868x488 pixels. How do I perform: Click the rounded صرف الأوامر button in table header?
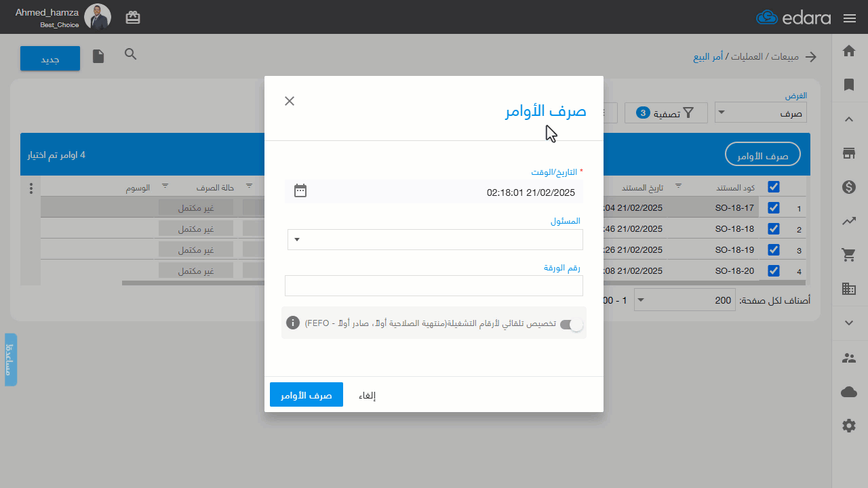click(x=763, y=155)
